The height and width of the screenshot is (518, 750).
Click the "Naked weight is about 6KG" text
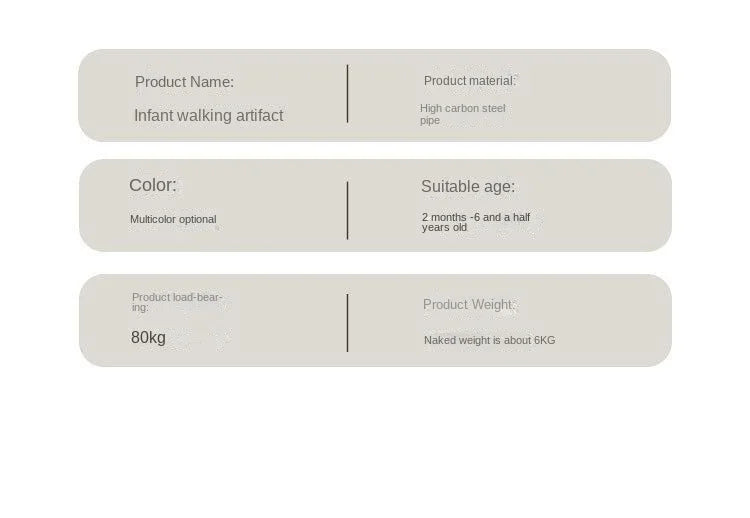[489, 340]
